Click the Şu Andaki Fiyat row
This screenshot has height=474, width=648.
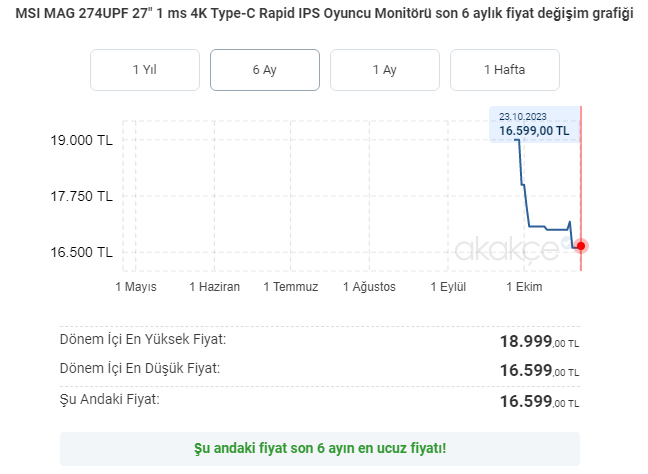[319, 400]
